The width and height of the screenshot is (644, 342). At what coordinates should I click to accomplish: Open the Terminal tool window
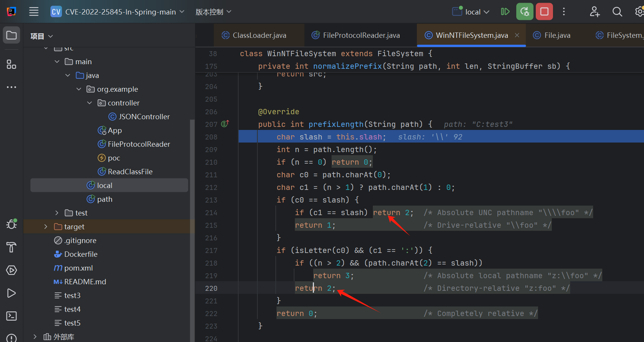[11, 316]
